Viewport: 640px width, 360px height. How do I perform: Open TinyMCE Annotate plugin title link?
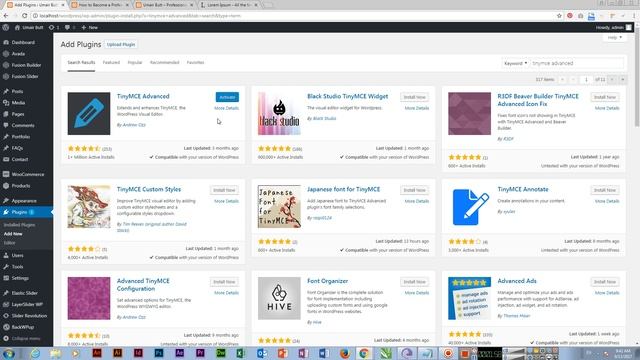(523, 189)
